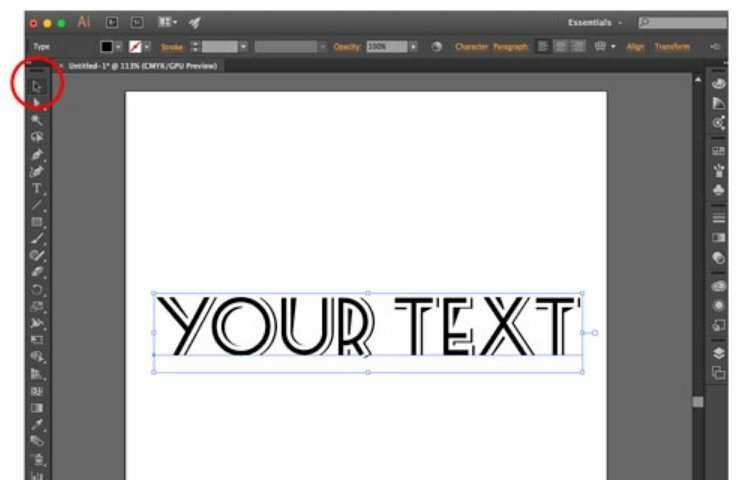Select the Mesh tool
The width and height of the screenshot is (746, 480).
37,391
